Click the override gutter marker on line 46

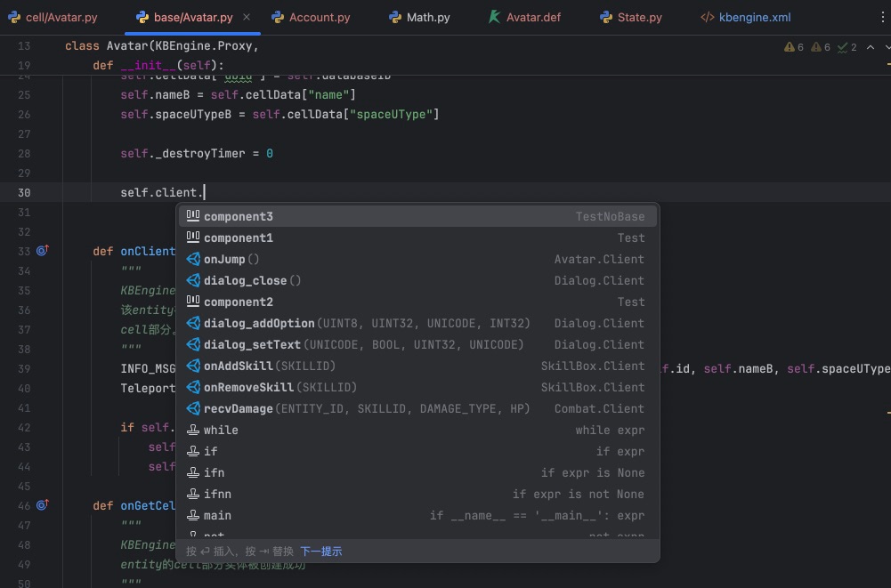click(x=42, y=505)
